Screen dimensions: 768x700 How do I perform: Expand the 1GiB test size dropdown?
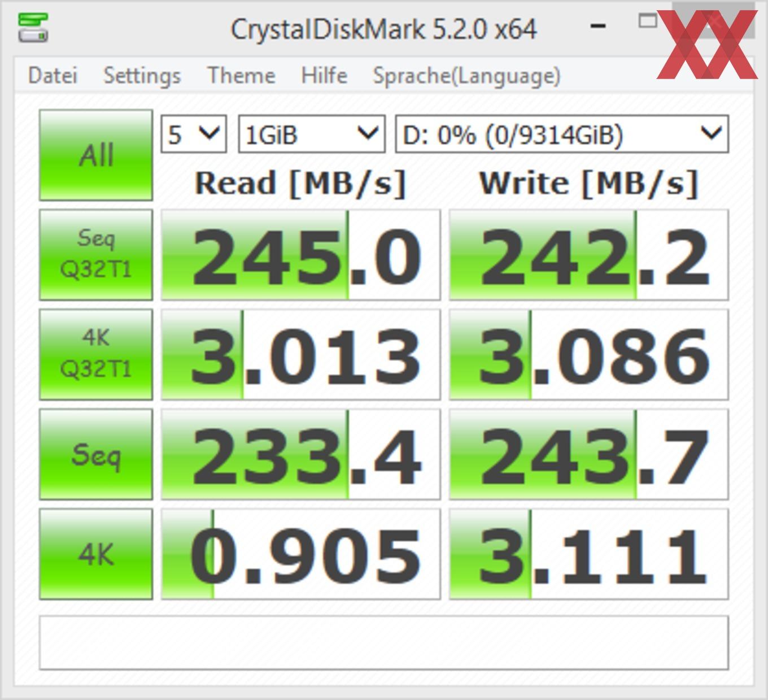[x=312, y=134]
